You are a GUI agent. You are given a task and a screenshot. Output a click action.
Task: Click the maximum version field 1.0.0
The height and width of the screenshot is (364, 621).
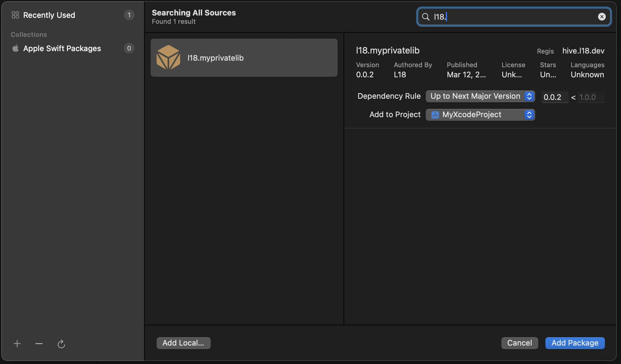[591, 97]
